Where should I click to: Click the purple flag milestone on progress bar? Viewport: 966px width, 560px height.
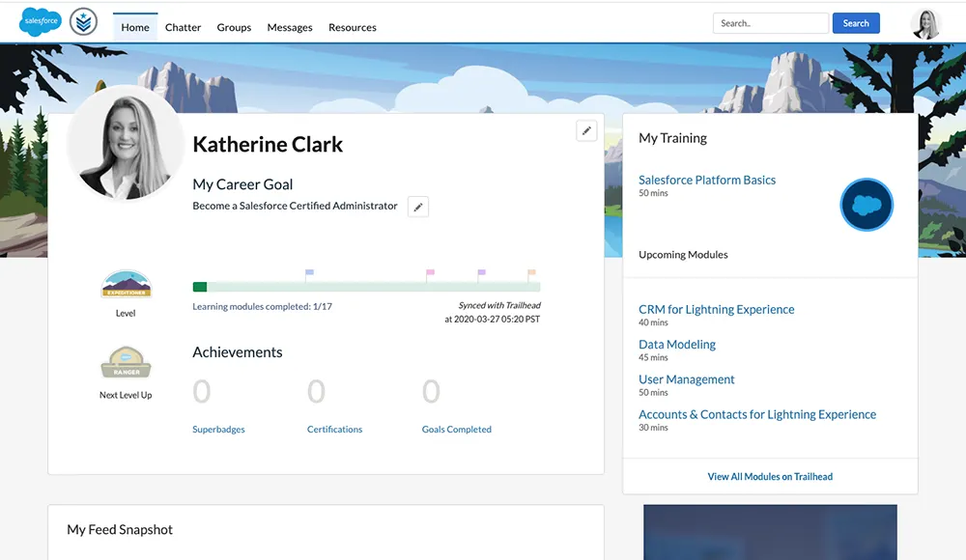pyautogui.click(x=481, y=272)
